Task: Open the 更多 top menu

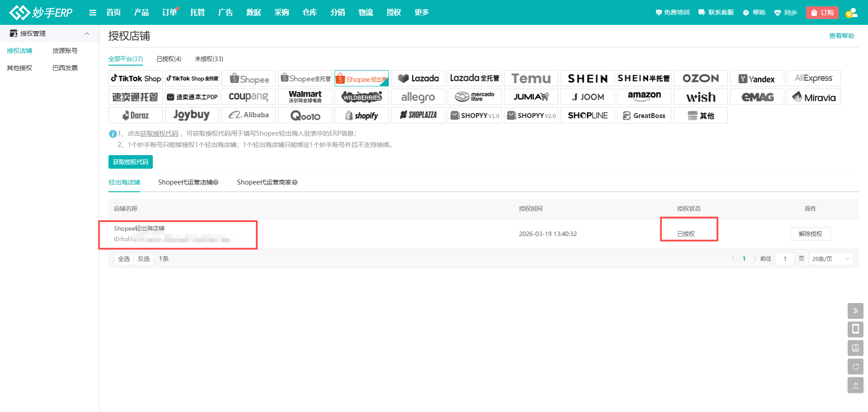Action: click(422, 13)
